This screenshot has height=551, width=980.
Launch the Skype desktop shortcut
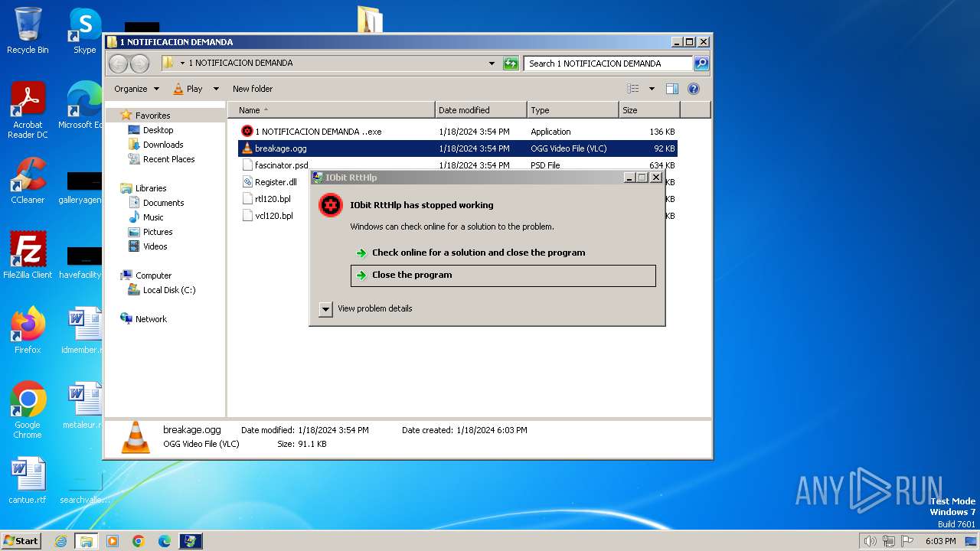(85, 31)
